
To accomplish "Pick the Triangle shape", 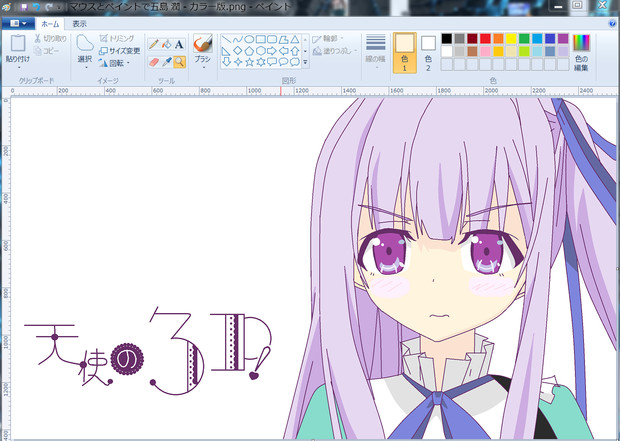I will tap(295, 39).
